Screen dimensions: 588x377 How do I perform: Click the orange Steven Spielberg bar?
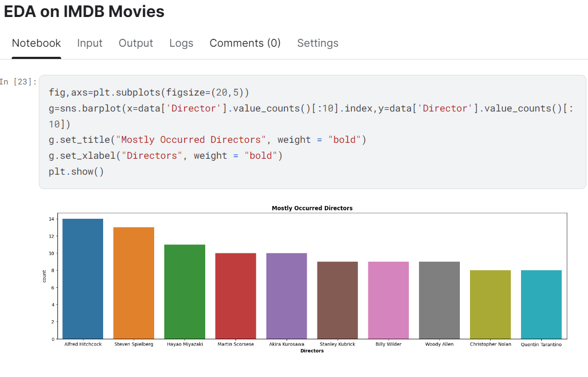pos(134,283)
